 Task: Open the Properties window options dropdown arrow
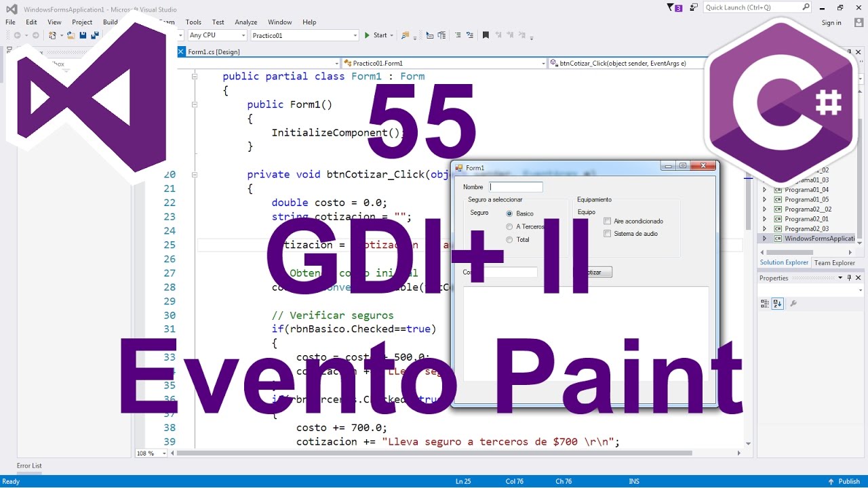(x=840, y=278)
